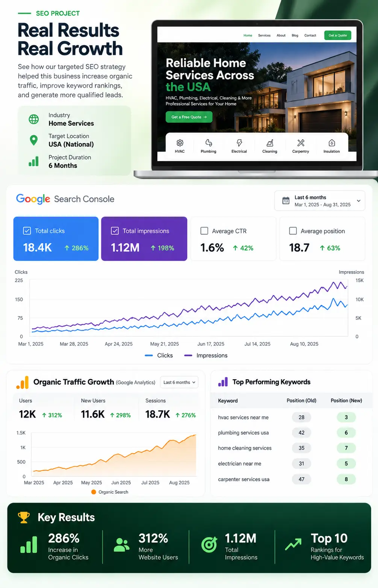Click the 18.7K Sessions value
378x588 pixels.
[x=158, y=415]
